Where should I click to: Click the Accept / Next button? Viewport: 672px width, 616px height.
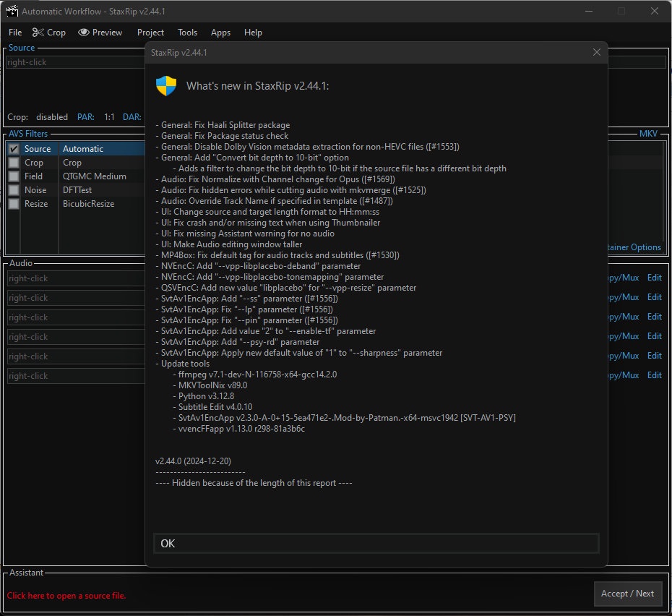tap(627, 594)
